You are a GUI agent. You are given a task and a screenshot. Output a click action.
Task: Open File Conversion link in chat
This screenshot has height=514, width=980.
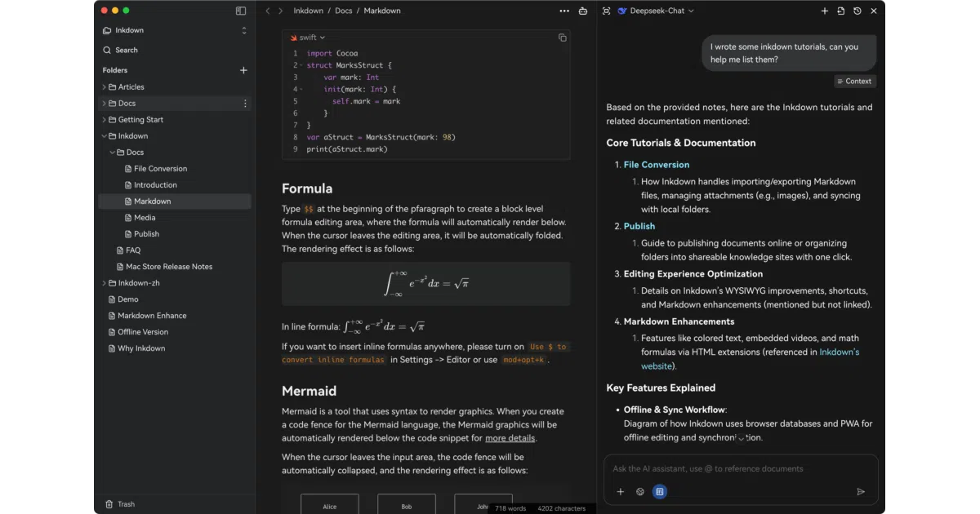[x=657, y=165]
